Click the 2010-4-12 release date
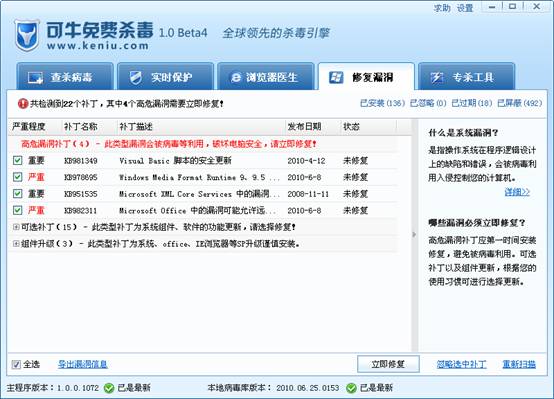This screenshot has height=399, width=554. click(306, 161)
